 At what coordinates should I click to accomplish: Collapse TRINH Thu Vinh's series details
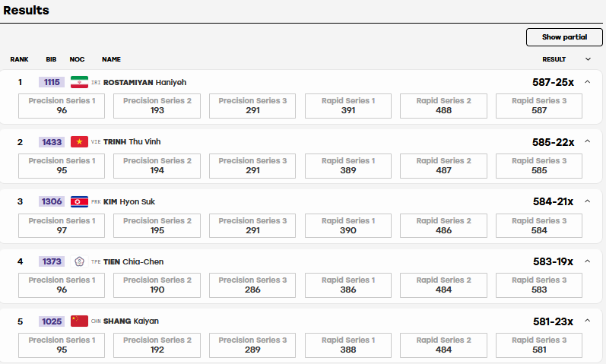coord(588,141)
